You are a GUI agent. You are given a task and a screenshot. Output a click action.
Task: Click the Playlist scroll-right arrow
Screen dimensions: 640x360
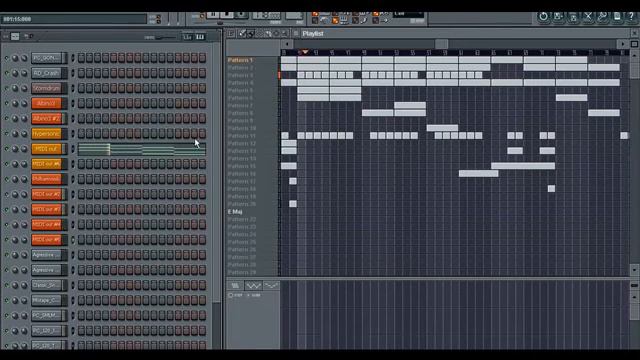click(x=623, y=44)
